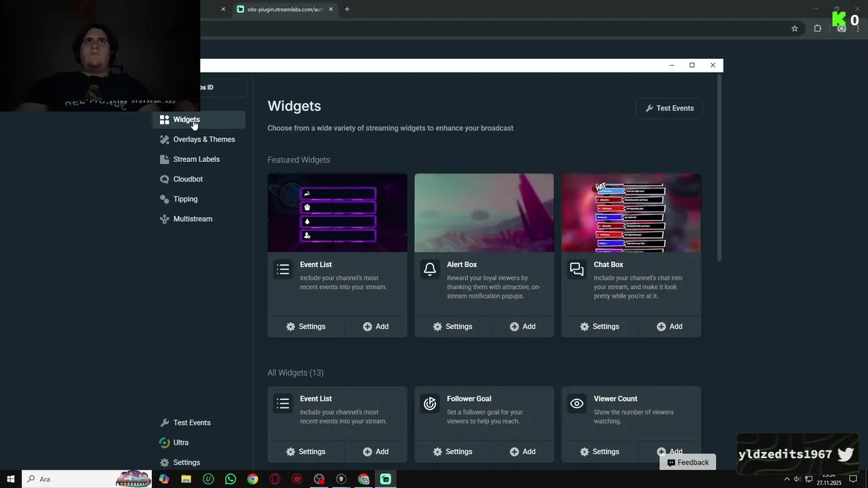
Task: Click the sidebar Settings gear icon
Action: [164, 462]
